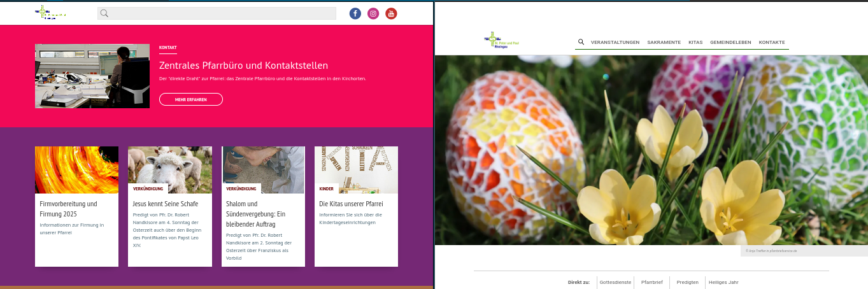The image size is (868, 289).
Task: Open the Veranstaltungen menu
Action: pos(615,42)
